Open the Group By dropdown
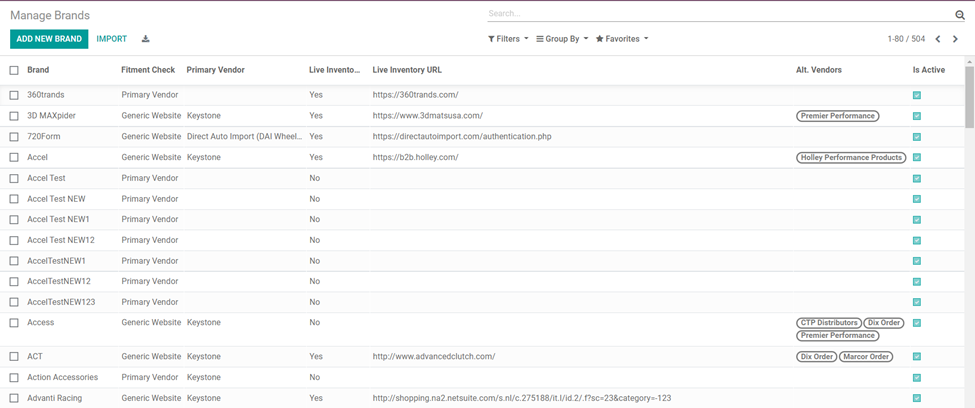This screenshot has width=975, height=408. (562, 39)
